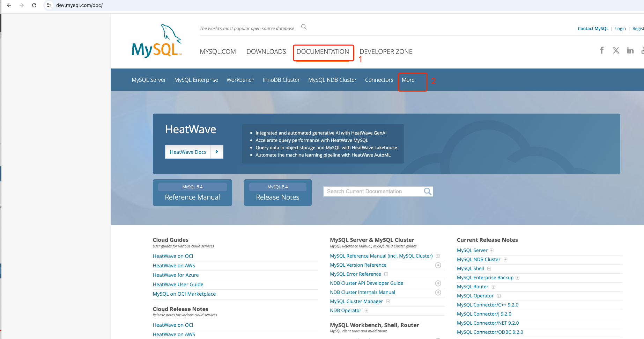Expand MySQL Enterprise Backup plus icon
Screen dimensions: 644x339
(x=518, y=278)
